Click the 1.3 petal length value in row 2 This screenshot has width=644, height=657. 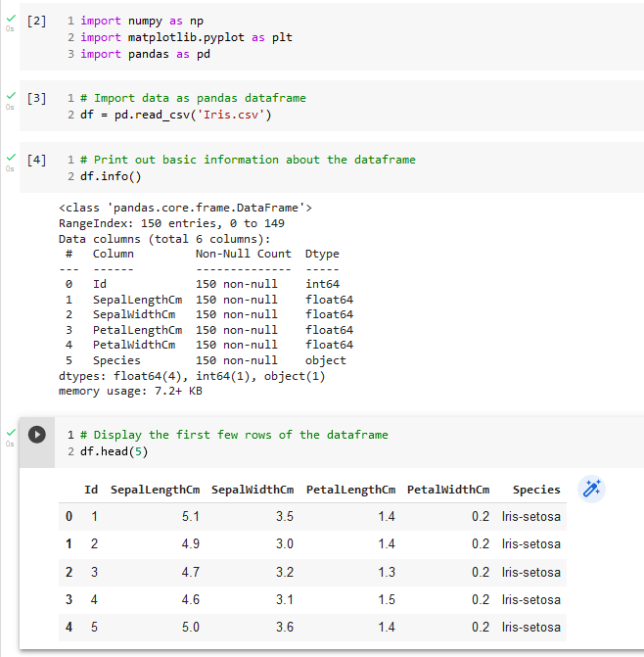(387, 572)
